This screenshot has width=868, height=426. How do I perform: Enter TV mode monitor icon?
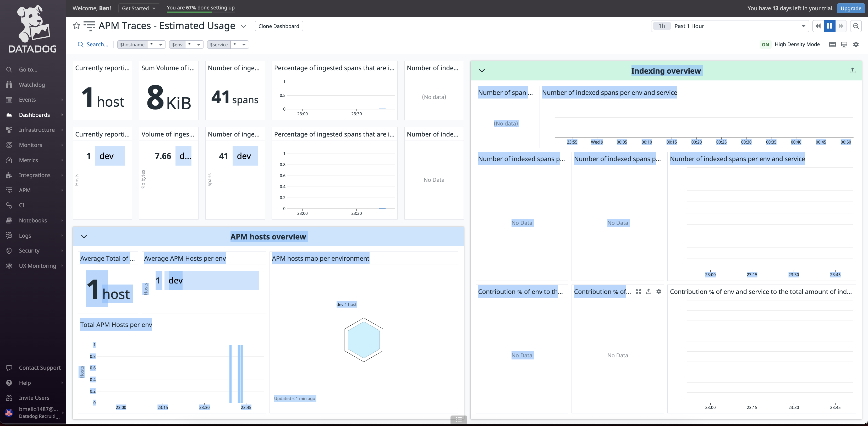coord(844,45)
